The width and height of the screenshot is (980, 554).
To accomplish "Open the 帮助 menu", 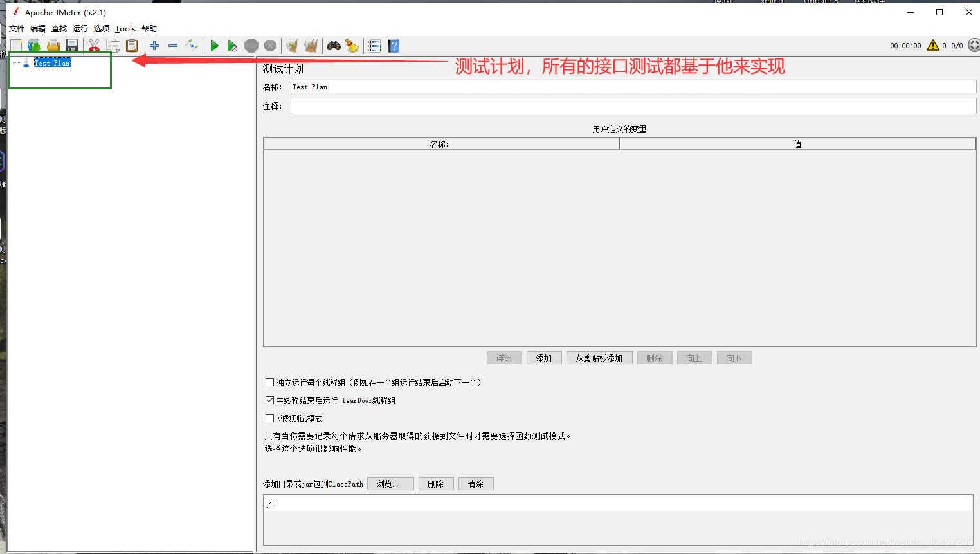I will click(x=149, y=29).
